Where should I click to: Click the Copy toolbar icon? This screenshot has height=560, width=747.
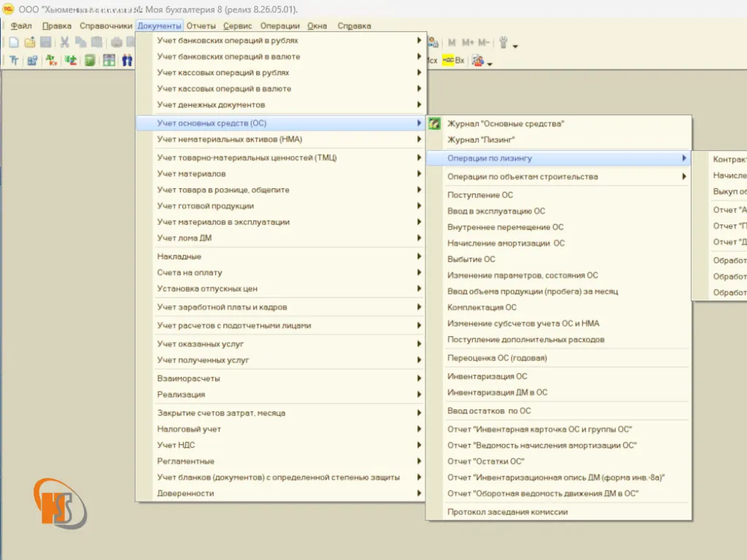80,42
